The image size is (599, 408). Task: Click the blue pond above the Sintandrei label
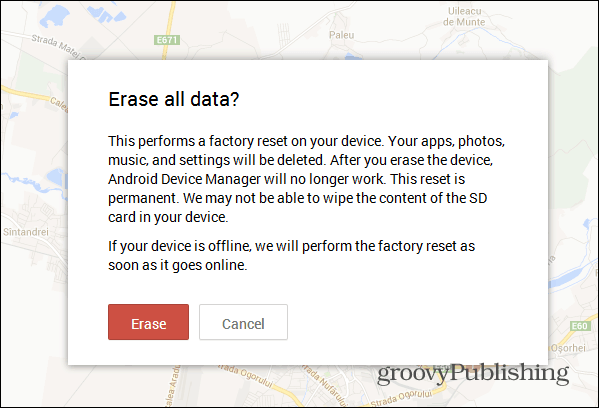57,177
